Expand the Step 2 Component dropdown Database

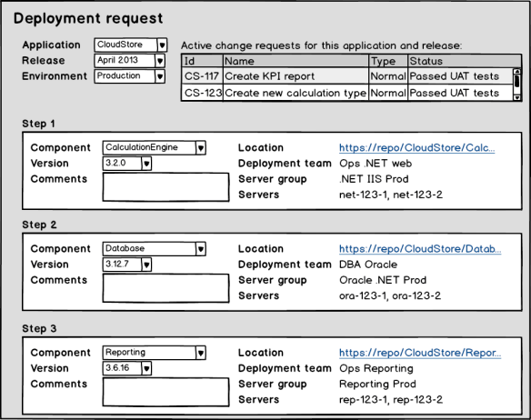[154, 248]
